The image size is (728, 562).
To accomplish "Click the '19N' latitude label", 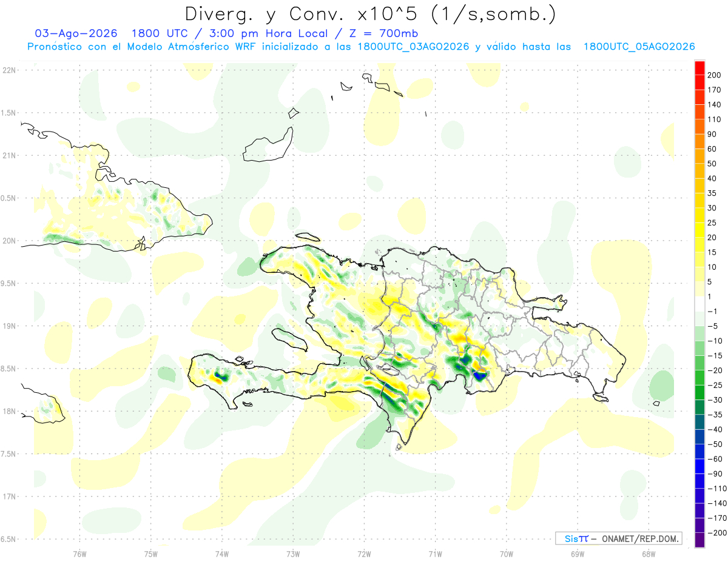I will (x=8, y=326).
